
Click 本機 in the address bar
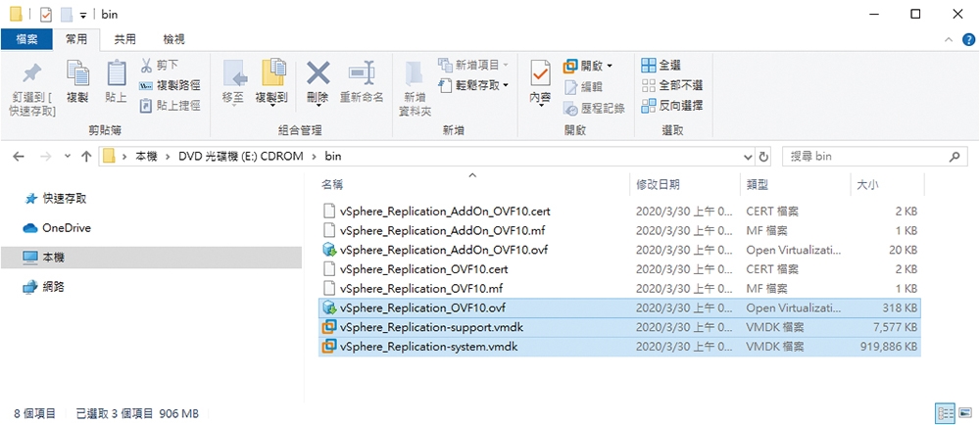(x=146, y=157)
